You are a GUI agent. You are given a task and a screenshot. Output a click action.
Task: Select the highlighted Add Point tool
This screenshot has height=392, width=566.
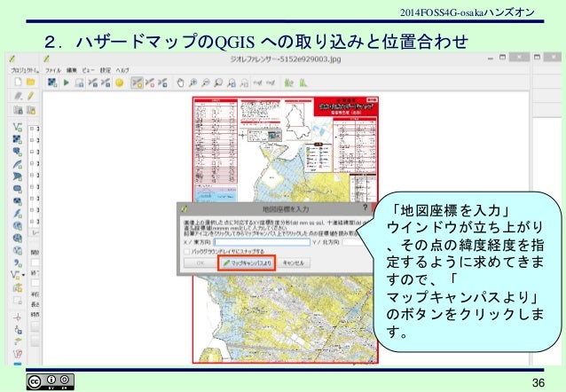click(x=137, y=83)
